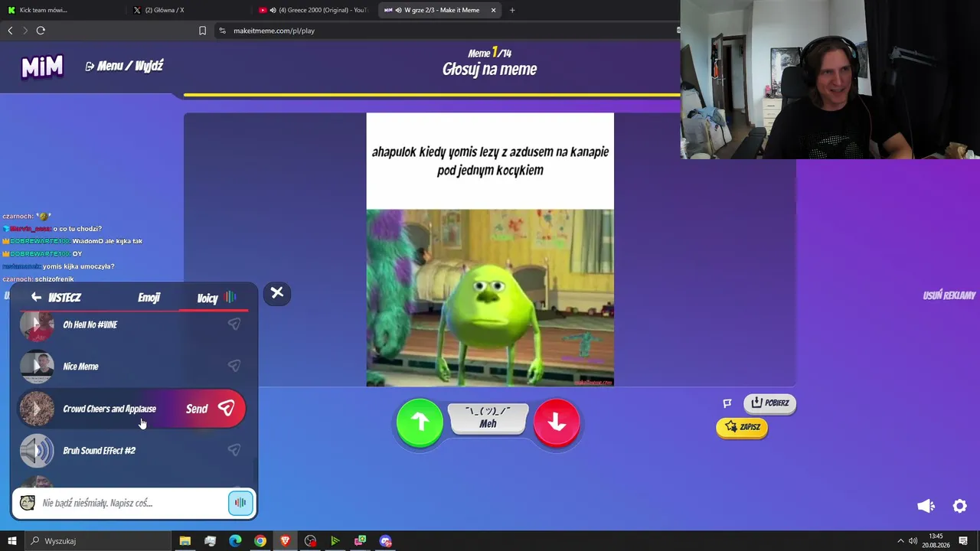Screen dimensions: 980x551
Task: Play the Bruh Sound Effect #2 preview
Action: click(x=37, y=451)
